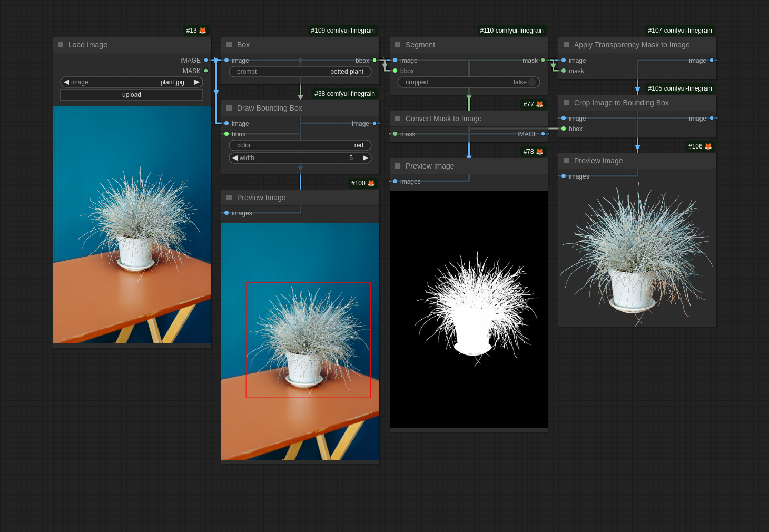769x532 pixels.
Task: Collapse the Preview Image node under badge #78
Action: click(x=398, y=166)
